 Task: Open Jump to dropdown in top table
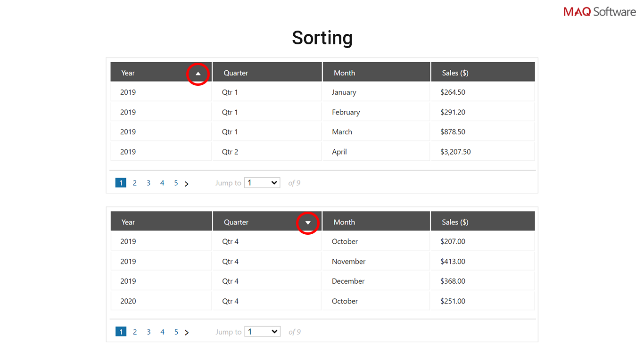[262, 183]
